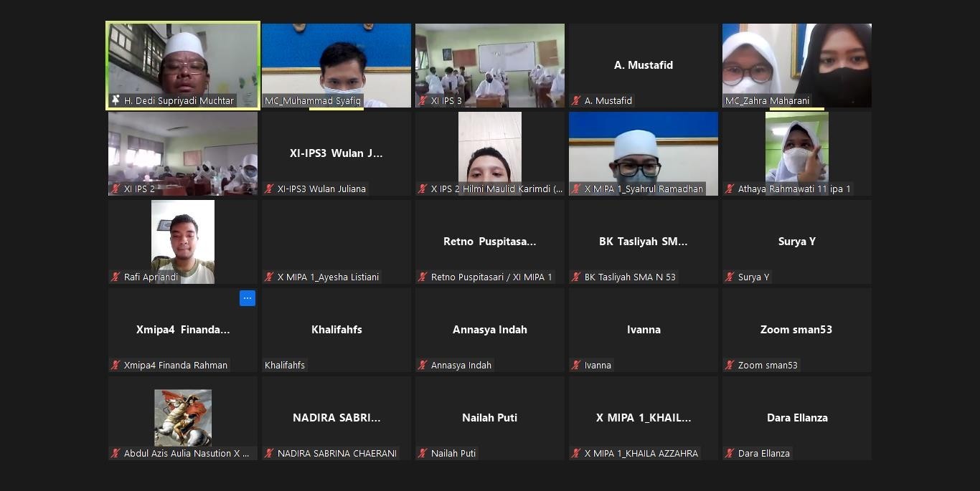The height and width of the screenshot is (491, 980).
Task: Open the blue more options button on Finanda tile
Action: 247,298
